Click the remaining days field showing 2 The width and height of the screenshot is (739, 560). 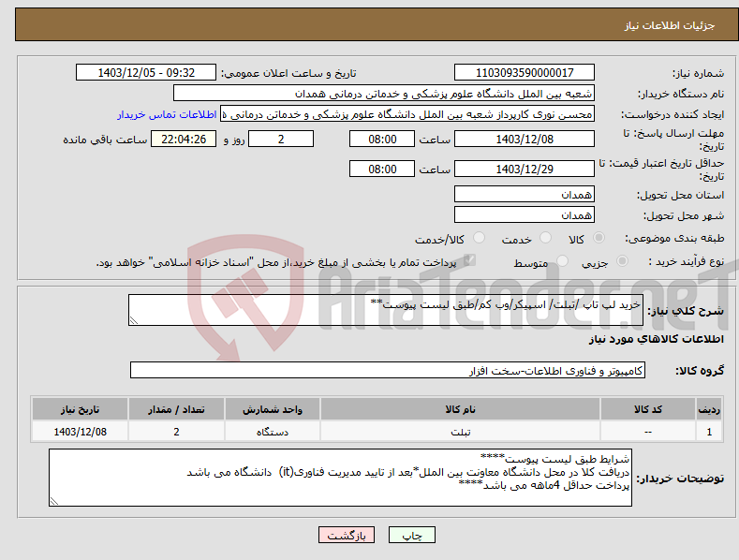tap(281, 139)
